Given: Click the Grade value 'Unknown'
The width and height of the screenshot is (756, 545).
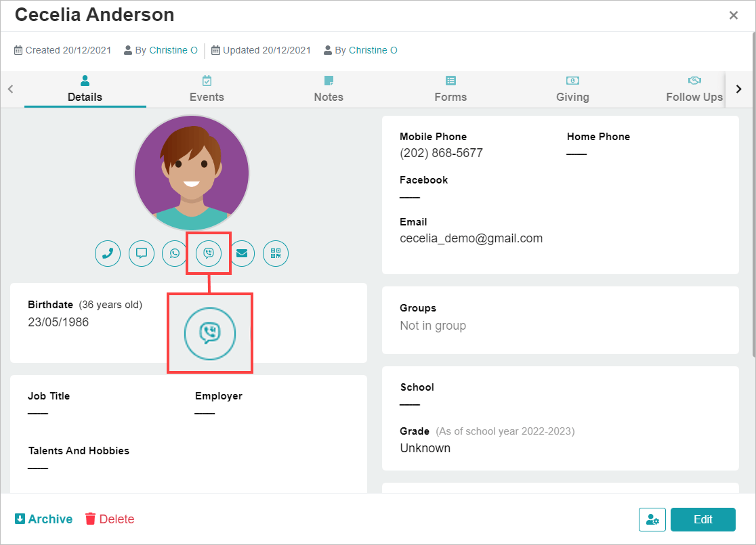Looking at the screenshot, I should 425,448.
